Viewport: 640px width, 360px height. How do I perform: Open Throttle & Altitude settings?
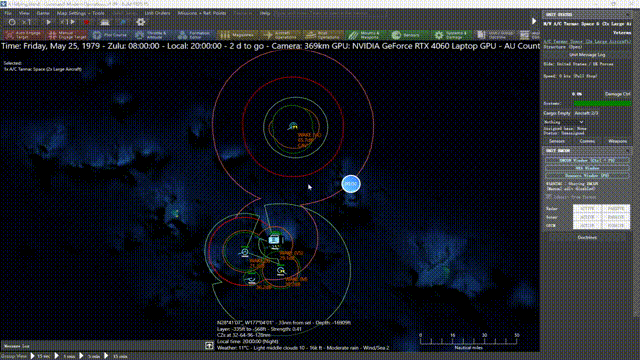click(x=153, y=35)
